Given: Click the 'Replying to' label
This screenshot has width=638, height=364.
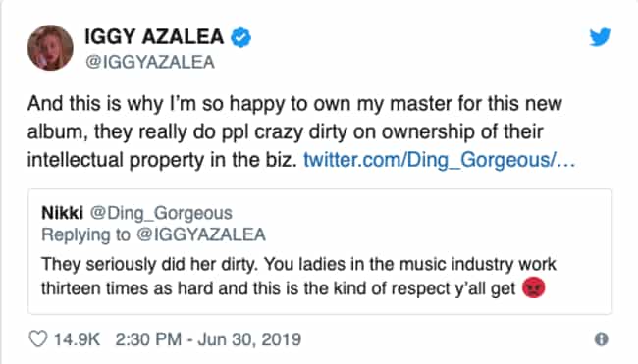Looking at the screenshot, I should [x=85, y=234].
